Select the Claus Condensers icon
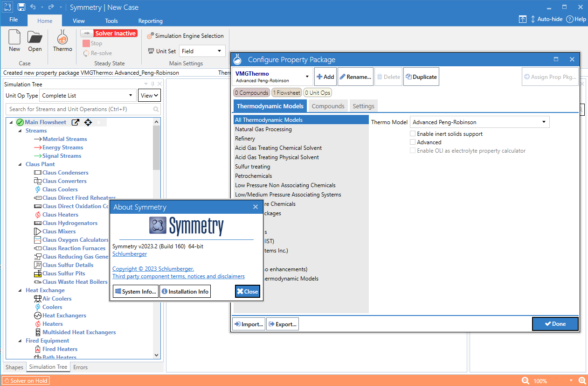The width and height of the screenshot is (588, 386). [38, 173]
